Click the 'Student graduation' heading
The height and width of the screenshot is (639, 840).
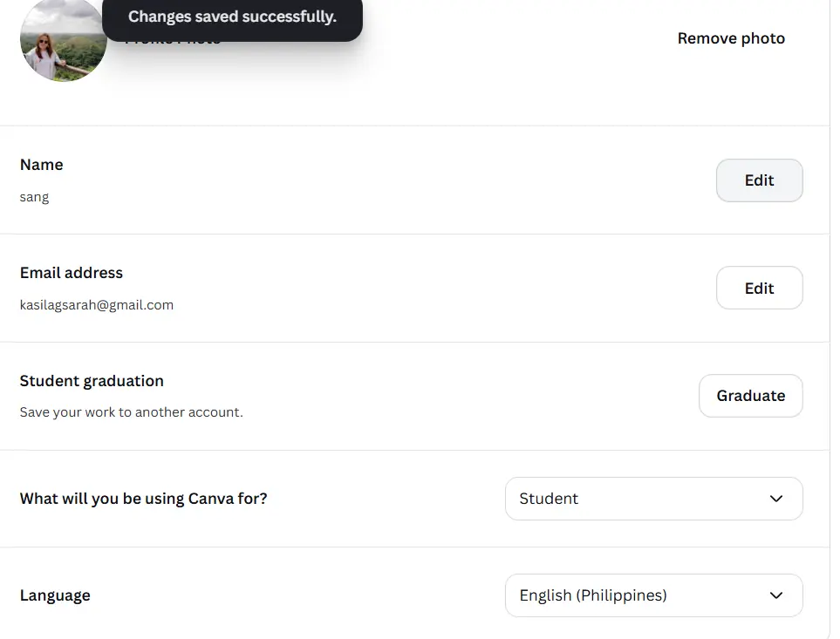(92, 380)
